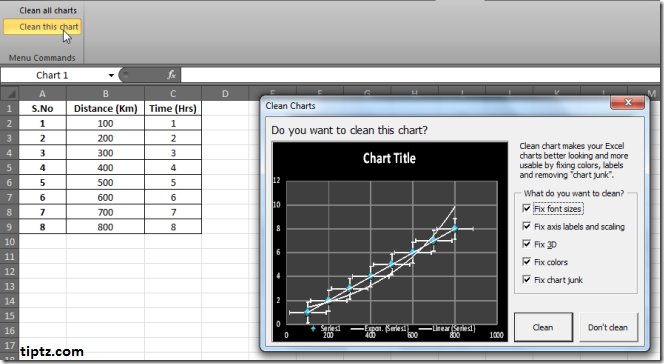Select column A header

click(x=42, y=94)
